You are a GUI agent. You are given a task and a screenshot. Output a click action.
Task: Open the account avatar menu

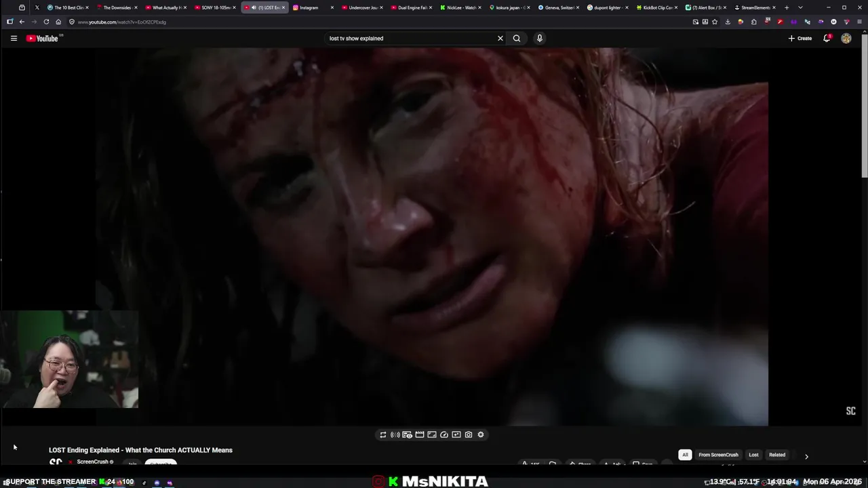click(x=846, y=39)
